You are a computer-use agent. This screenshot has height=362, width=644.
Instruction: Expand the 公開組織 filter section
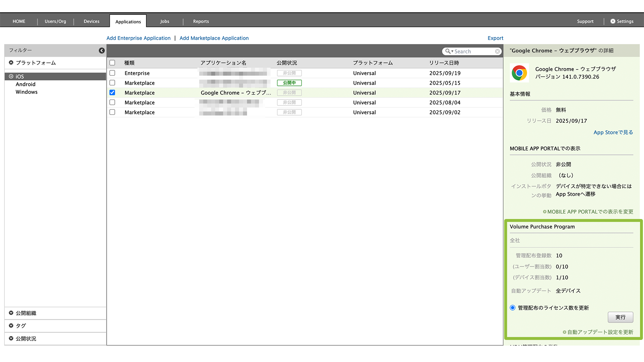(11, 313)
